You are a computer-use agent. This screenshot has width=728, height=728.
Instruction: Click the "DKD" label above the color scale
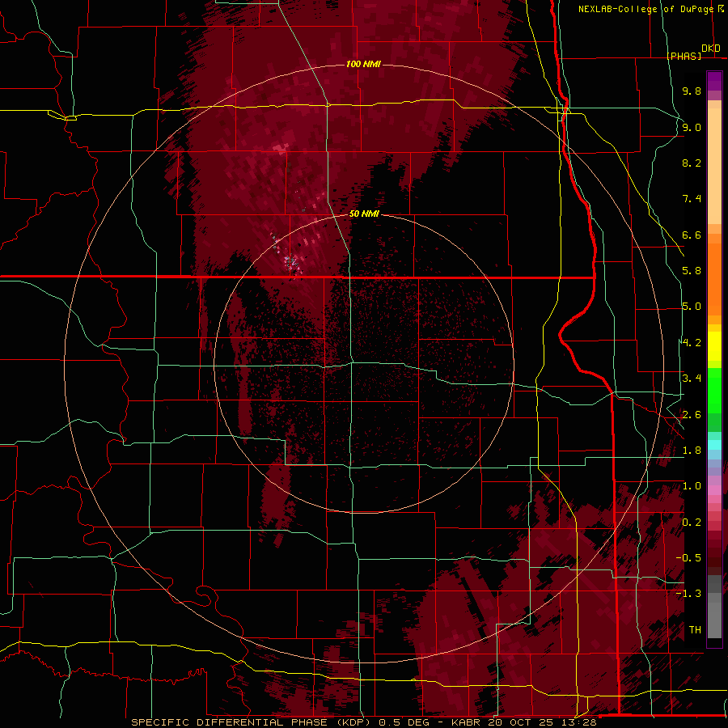(711, 49)
